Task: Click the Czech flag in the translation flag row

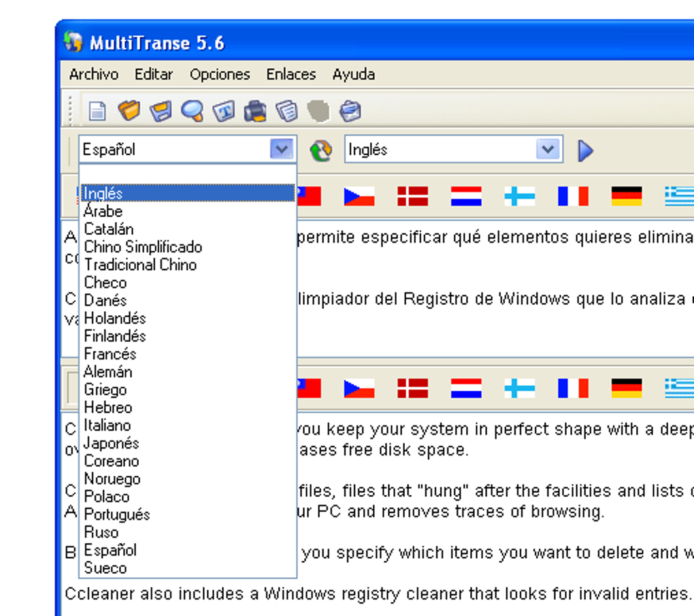Action: (x=359, y=389)
